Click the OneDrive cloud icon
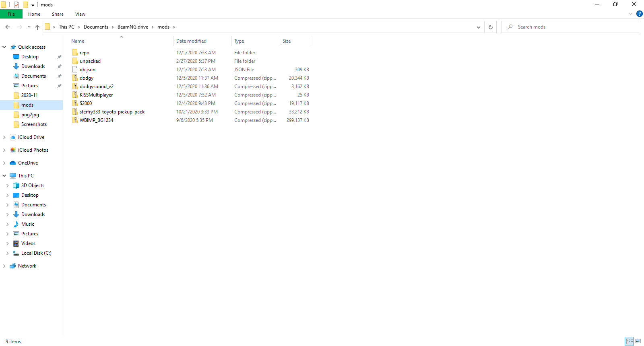 (x=13, y=163)
